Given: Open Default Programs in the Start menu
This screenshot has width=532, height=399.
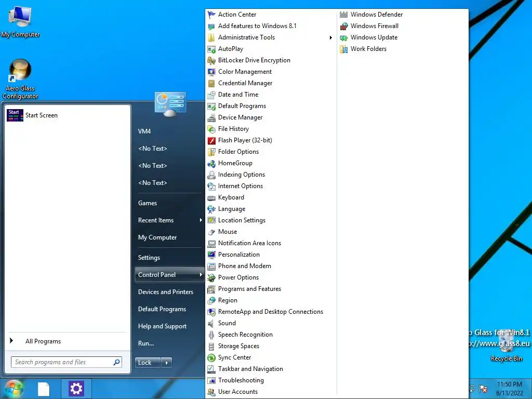Looking at the screenshot, I should click(169, 309).
